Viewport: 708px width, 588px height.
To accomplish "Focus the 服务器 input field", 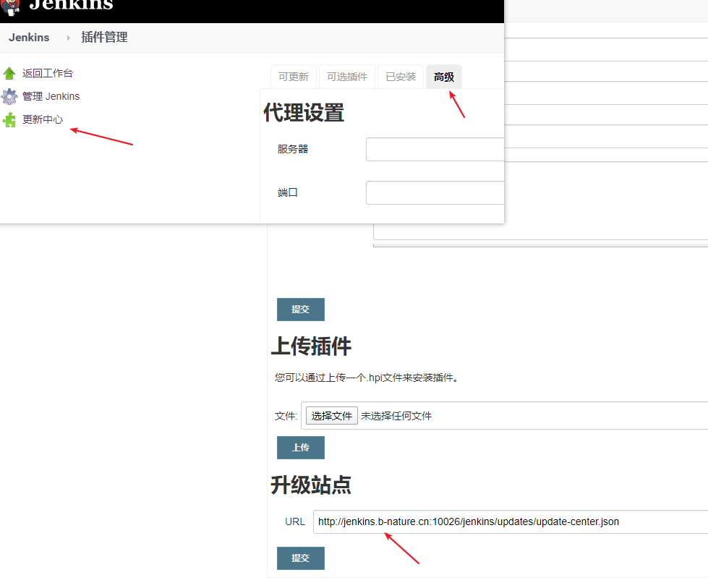I will pyautogui.click(x=435, y=150).
